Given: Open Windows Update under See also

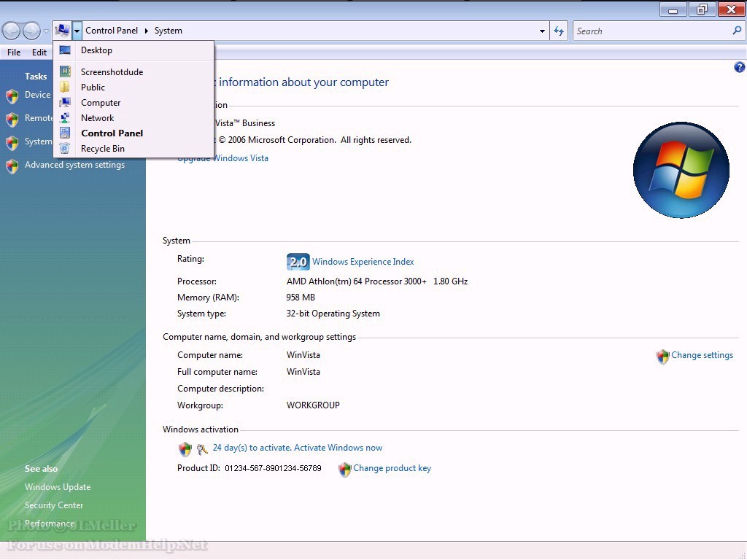Looking at the screenshot, I should [58, 486].
